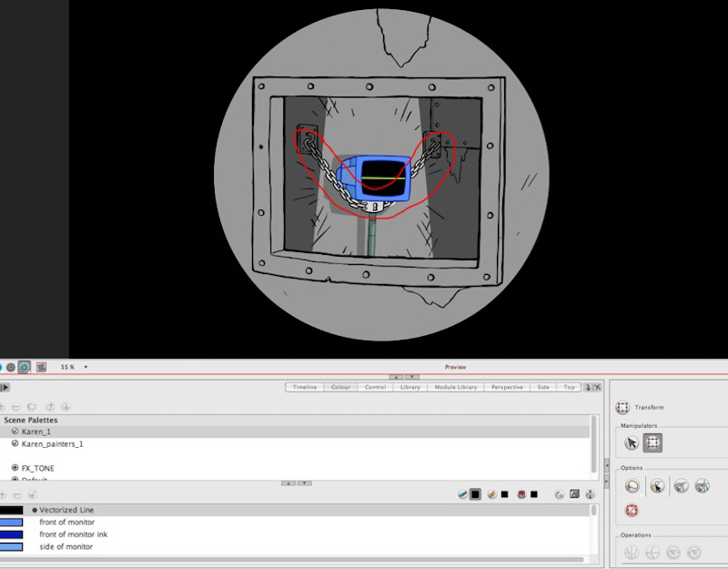Click the black swatch next to the pencil icon
The width and height of the screenshot is (728, 569).
[505, 494]
